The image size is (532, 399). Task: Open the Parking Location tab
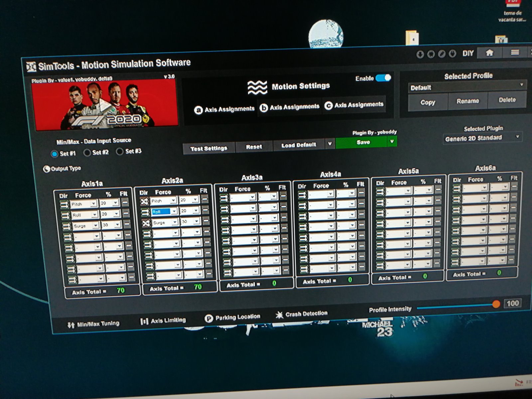coord(232,318)
